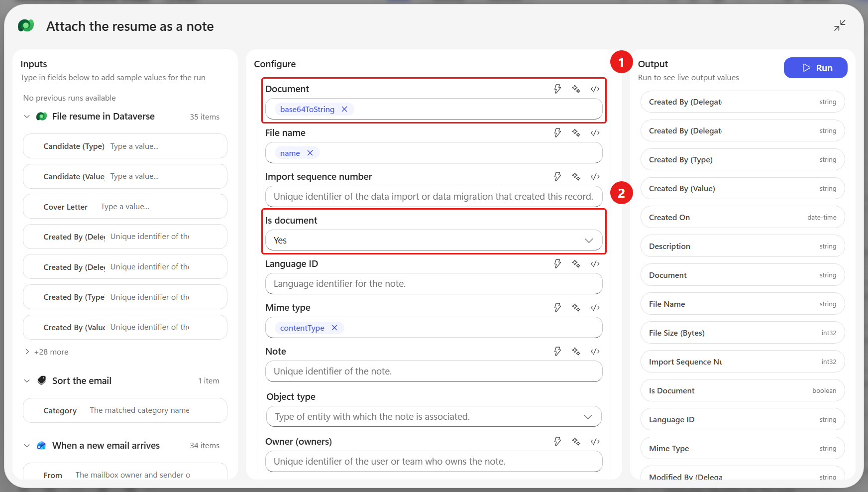Select the File Size (Bytes) output row
The height and width of the screenshot is (492, 868).
point(743,333)
